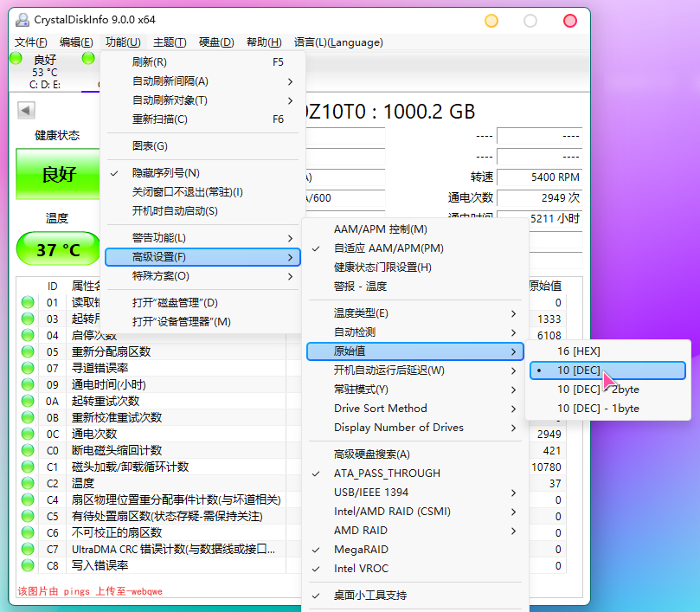Click the 通电次数 field showing 2949 次
The width and height of the screenshot is (700, 612).
(540, 198)
